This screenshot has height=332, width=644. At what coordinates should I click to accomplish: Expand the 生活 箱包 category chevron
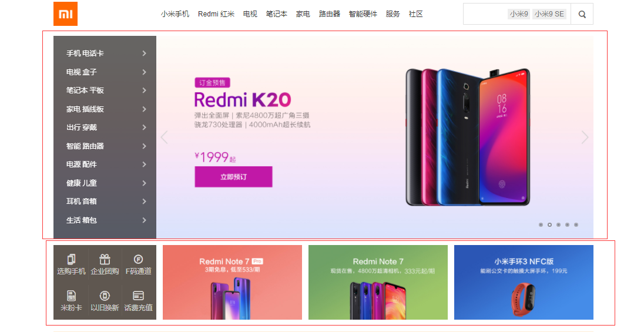[144, 220]
